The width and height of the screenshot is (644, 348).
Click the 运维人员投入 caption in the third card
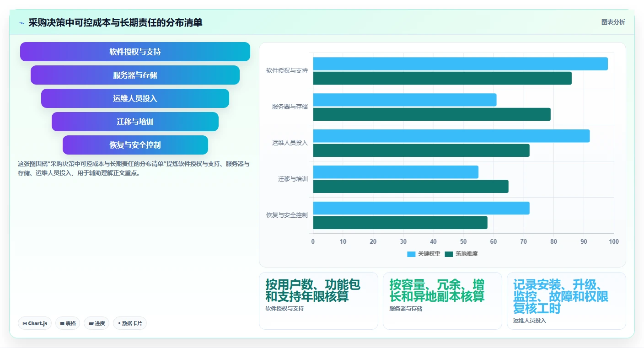coord(530,321)
